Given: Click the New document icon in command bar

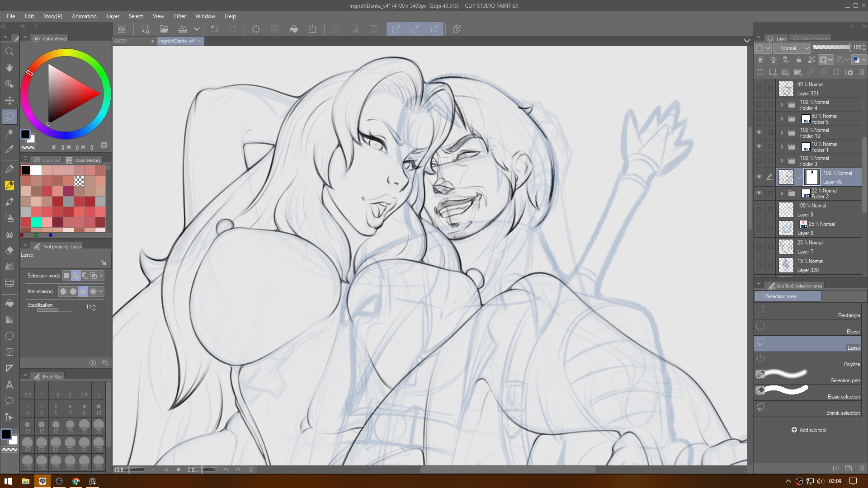Looking at the screenshot, I should [145, 29].
